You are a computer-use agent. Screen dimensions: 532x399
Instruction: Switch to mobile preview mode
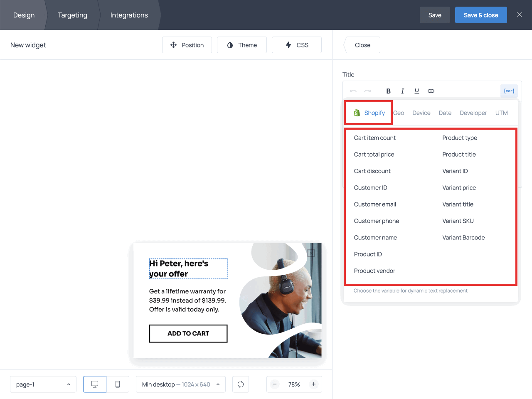118,384
